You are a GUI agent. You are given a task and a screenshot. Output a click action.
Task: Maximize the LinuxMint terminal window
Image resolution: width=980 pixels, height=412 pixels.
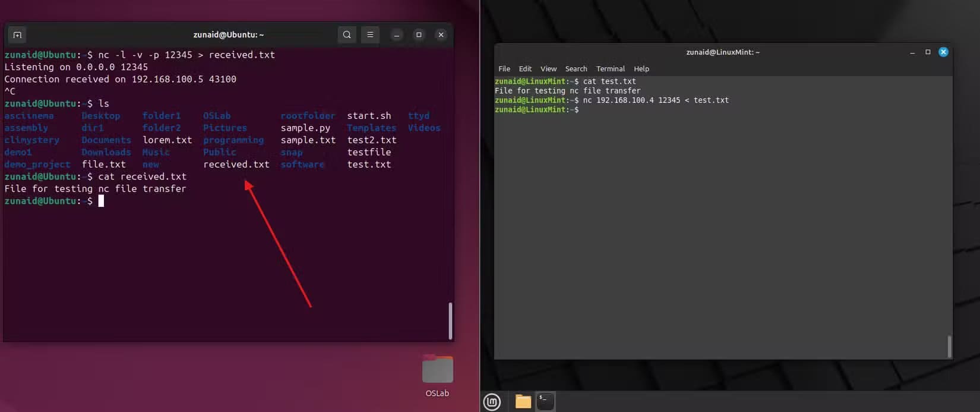pos(928,52)
